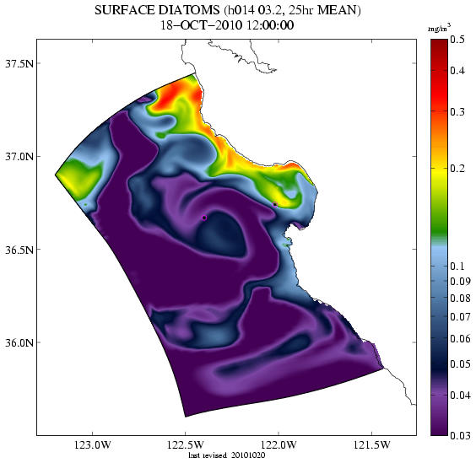This screenshot has width=476, height=463.
Task: Click the 121.5W longitude axis label
Action: [371, 445]
